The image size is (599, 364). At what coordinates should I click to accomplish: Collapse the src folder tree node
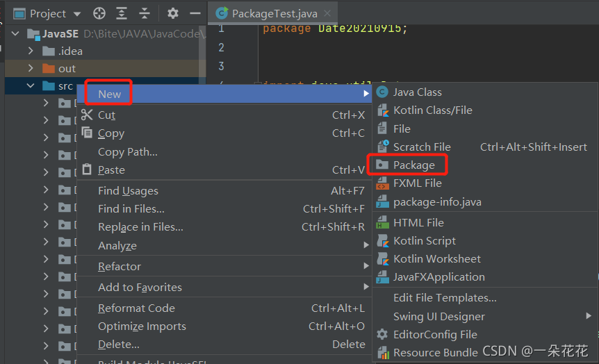pos(31,86)
